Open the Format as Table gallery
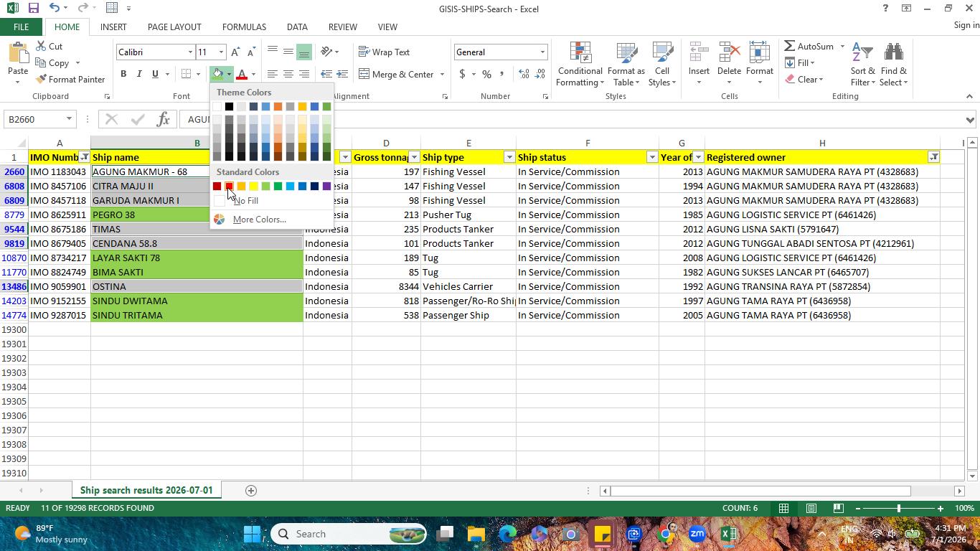980x551 pixels. (x=626, y=63)
